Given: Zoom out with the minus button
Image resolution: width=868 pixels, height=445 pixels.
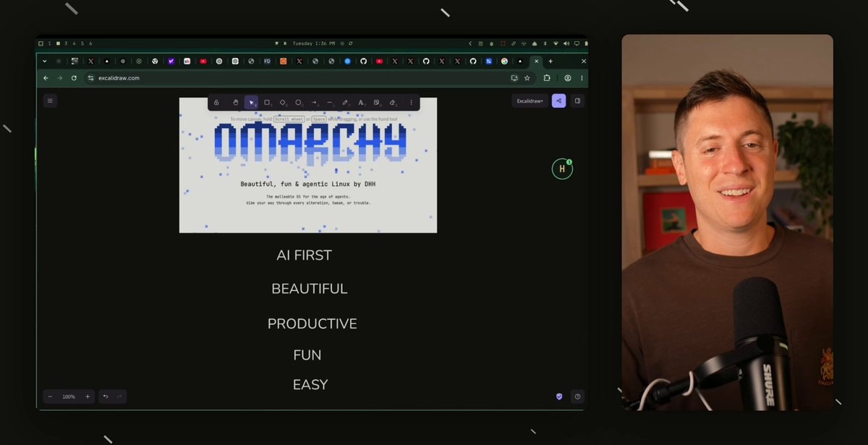Looking at the screenshot, I should pyautogui.click(x=50, y=397).
